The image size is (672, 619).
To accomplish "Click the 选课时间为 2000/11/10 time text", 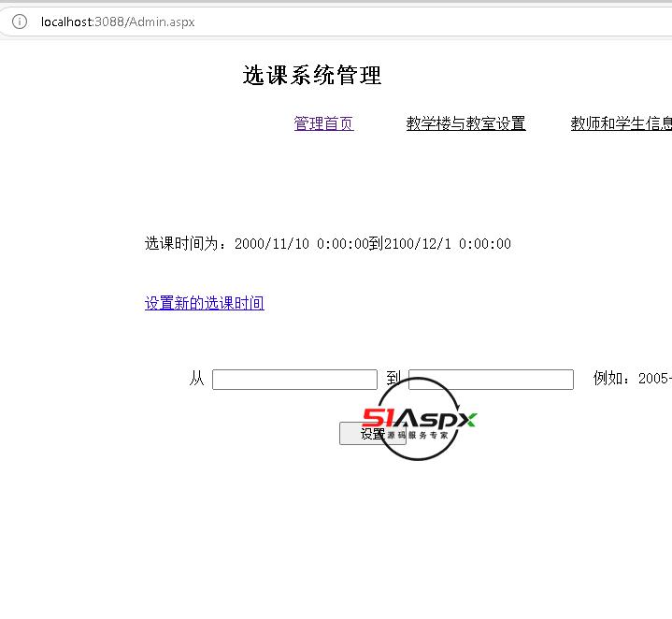I will pos(328,243).
